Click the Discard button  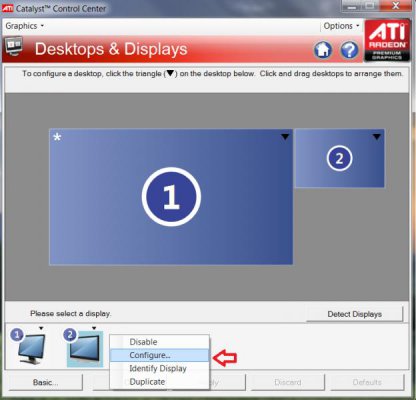click(287, 382)
